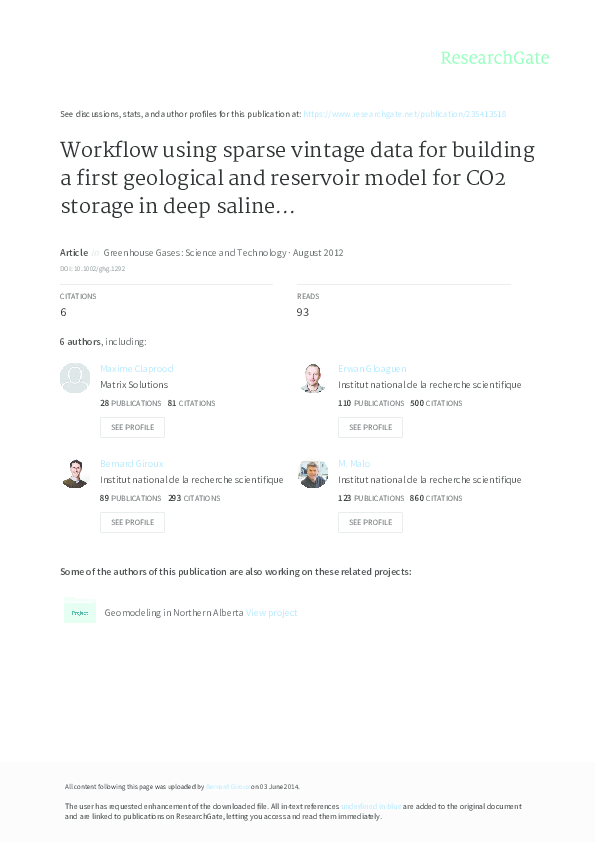This screenshot has height=842, width=595.
Task: Click the blue Project badge icon
Action: point(80,611)
